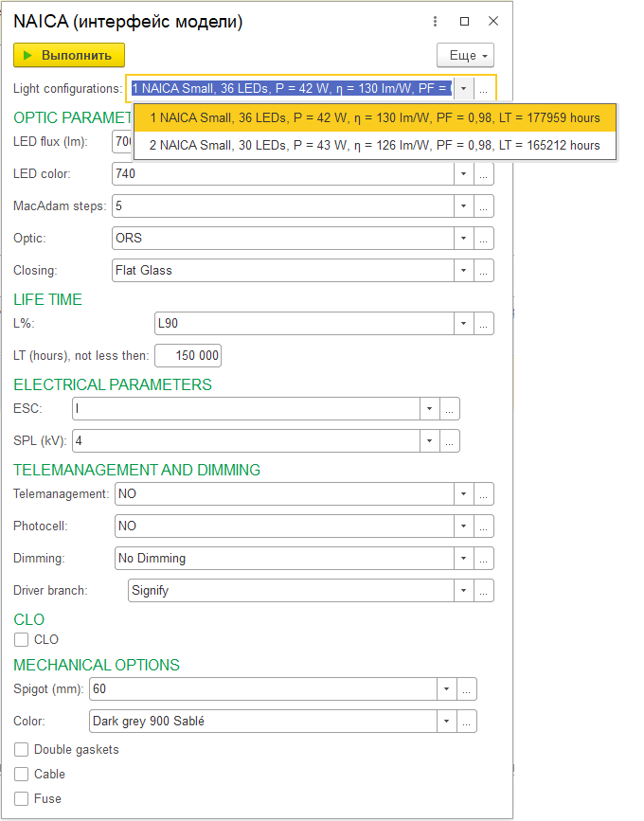Image resolution: width=644 pixels, height=821 pixels.
Task: Click the ellipsis button beside ESC field
Action: (450, 409)
